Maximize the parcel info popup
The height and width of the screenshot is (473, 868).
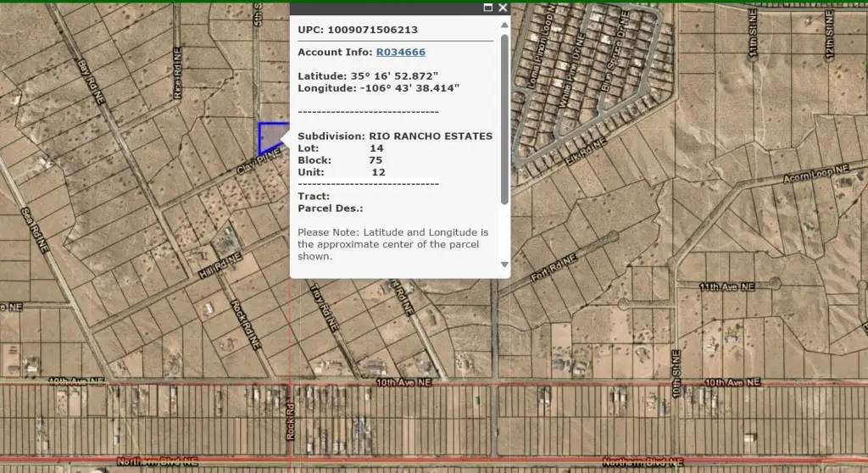pyautogui.click(x=487, y=8)
